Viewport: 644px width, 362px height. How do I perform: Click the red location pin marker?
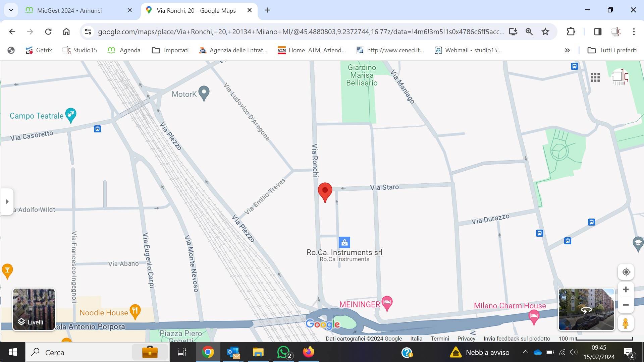[x=325, y=191]
